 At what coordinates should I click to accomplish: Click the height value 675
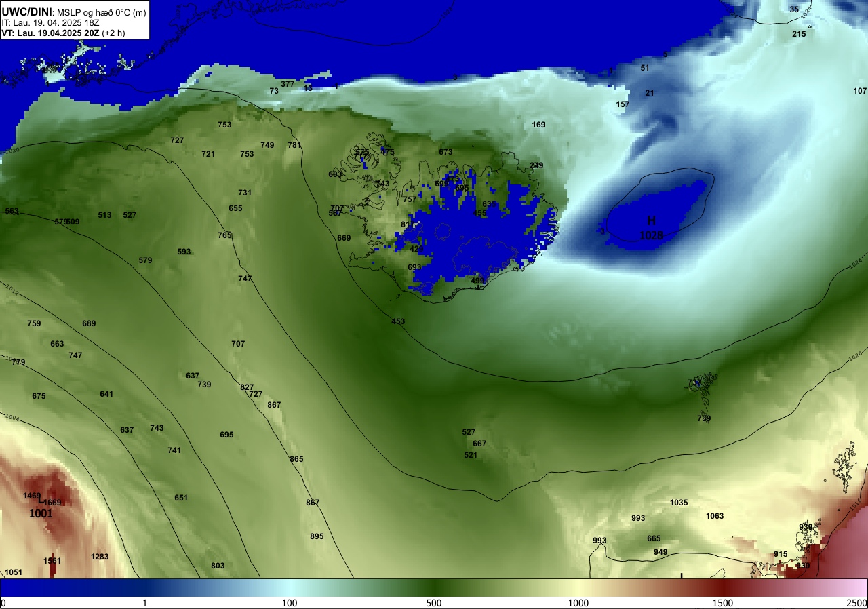point(39,396)
